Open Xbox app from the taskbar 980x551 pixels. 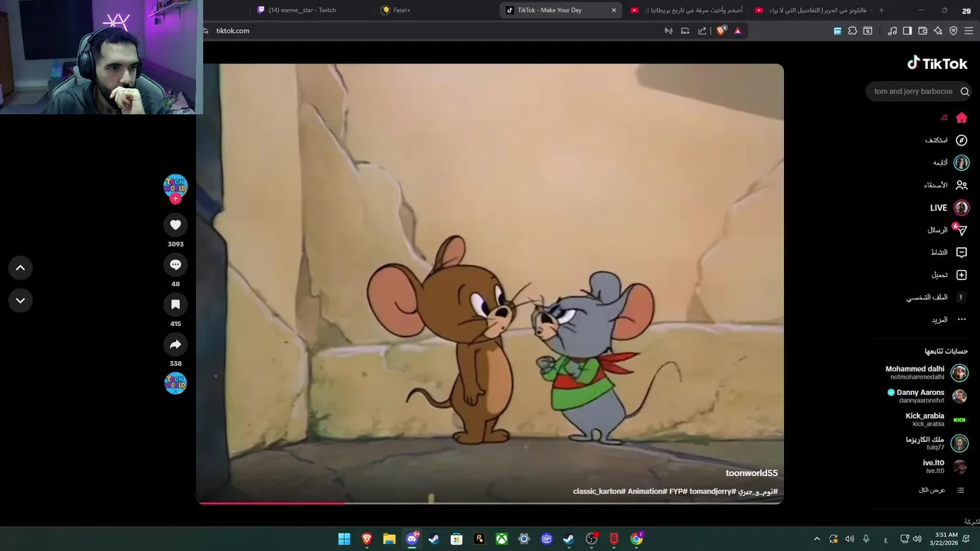[x=501, y=539]
